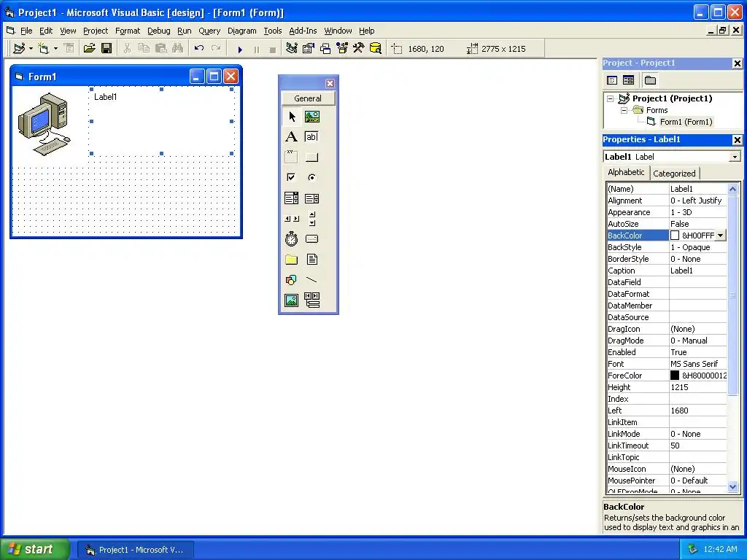Viewport: 747px width, 560px height.
Task: Open the Add Form dropdown arrow
Action: (x=55, y=49)
